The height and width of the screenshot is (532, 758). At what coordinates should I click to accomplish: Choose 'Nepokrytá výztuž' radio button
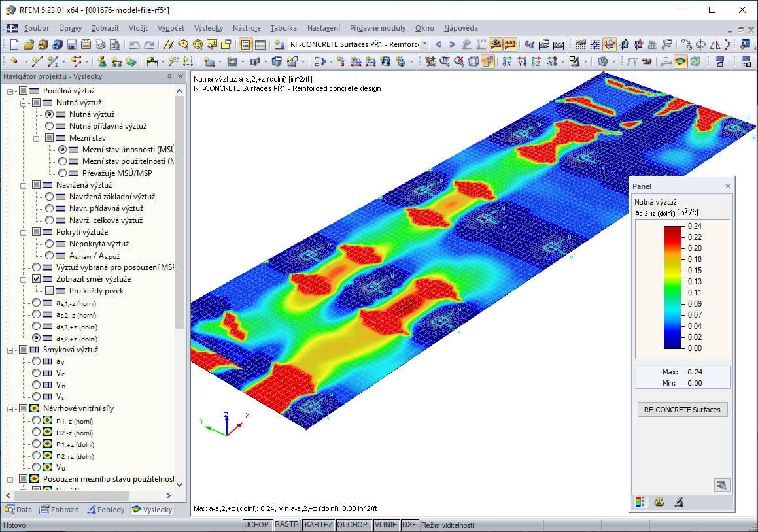click(49, 244)
